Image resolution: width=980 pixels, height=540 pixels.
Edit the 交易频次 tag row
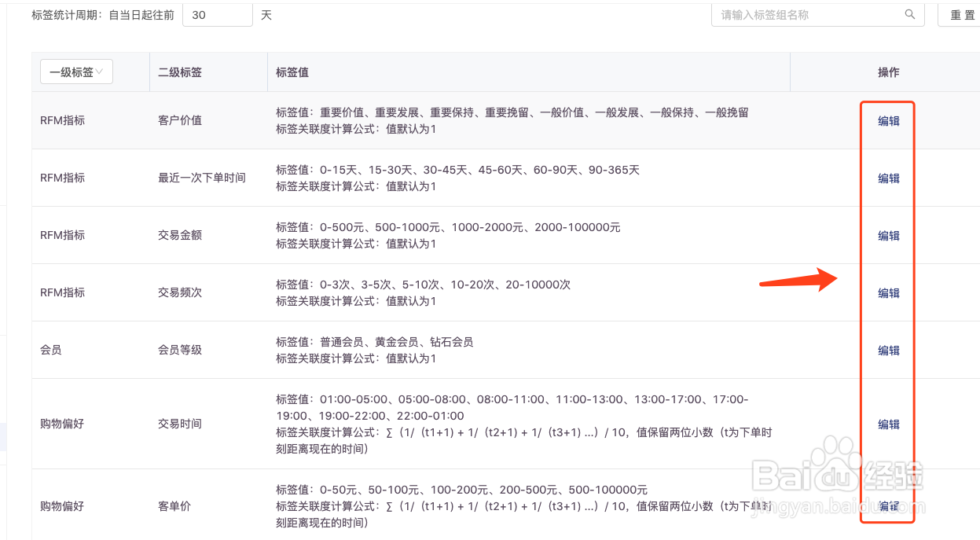pos(887,292)
